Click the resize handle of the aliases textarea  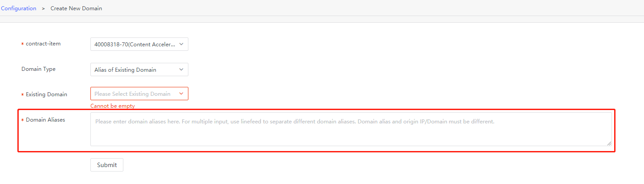[609, 143]
